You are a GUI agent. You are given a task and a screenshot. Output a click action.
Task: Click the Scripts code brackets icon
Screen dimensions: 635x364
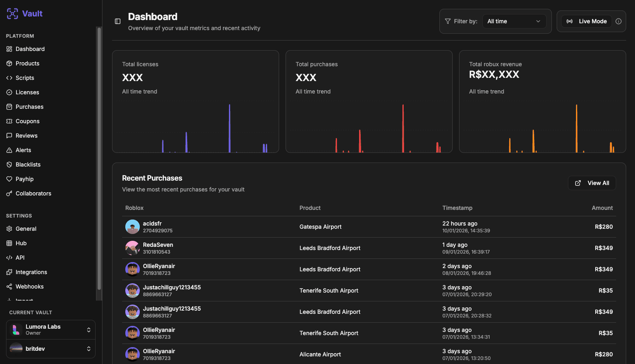point(9,78)
